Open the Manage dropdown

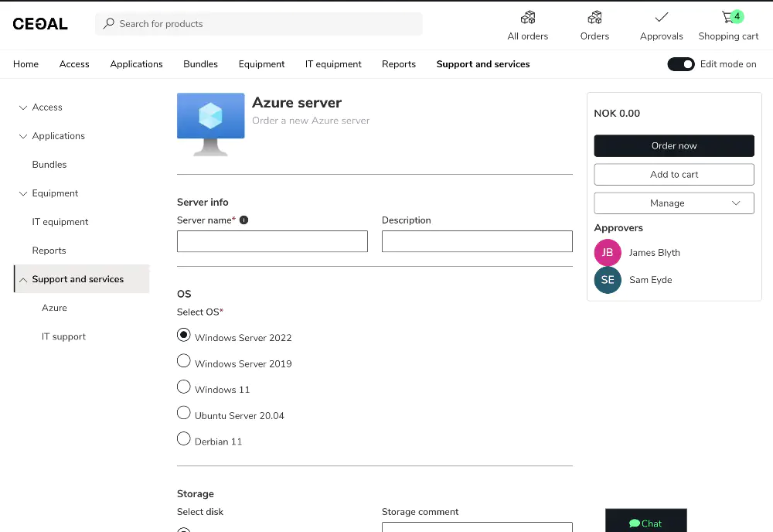pyautogui.click(x=674, y=203)
